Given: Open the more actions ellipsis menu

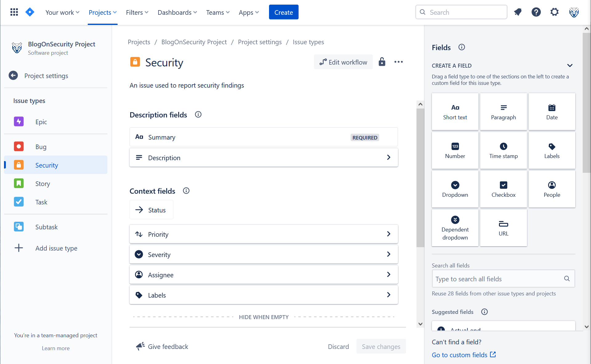Looking at the screenshot, I should 398,62.
